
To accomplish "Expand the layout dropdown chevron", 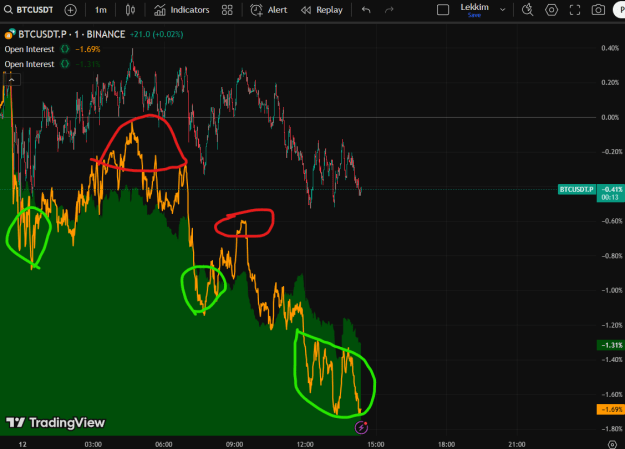I will [x=503, y=10].
